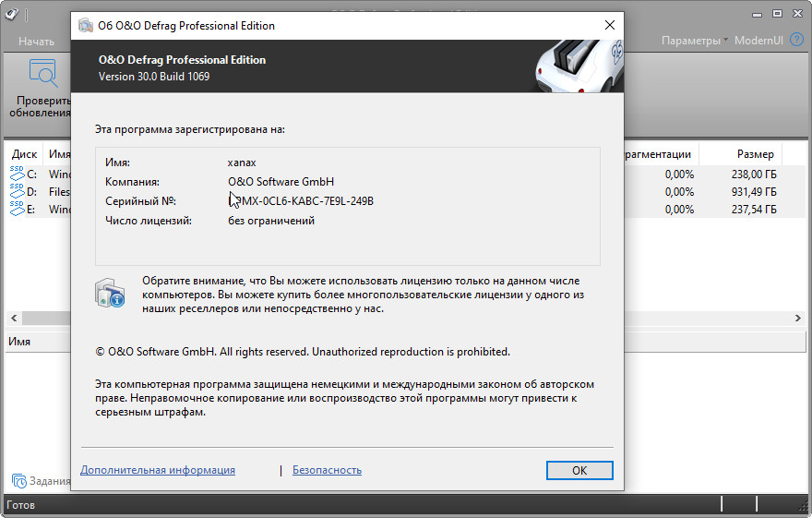This screenshot has width=812, height=518.
Task: Maximize the main O&O Defrag window
Action: [x=777, y=13]
